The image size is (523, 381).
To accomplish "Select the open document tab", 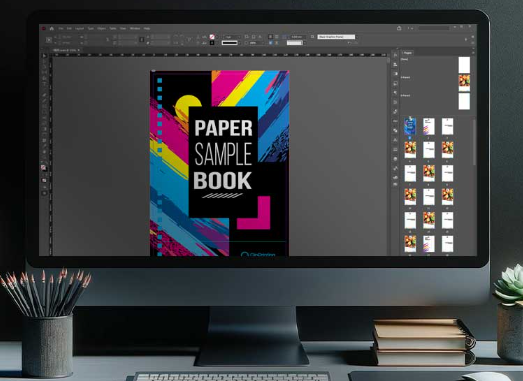I will [x=67, y=50].
